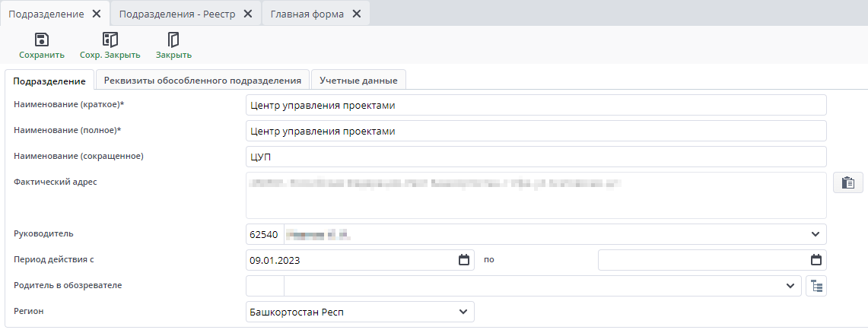The image size is (868, 333).
Task: Click the Сохр. Закрыть label
Action: click(x=110, y=55)
